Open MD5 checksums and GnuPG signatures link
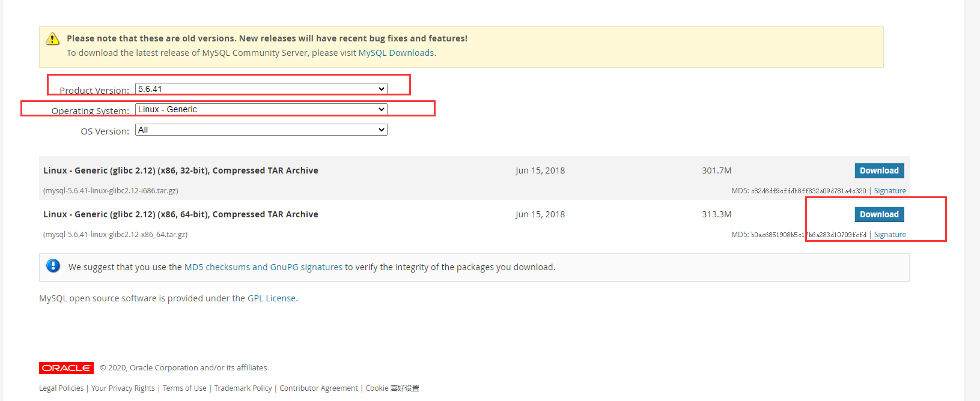Viewport: 980px width, 401px height. (263, 267)
